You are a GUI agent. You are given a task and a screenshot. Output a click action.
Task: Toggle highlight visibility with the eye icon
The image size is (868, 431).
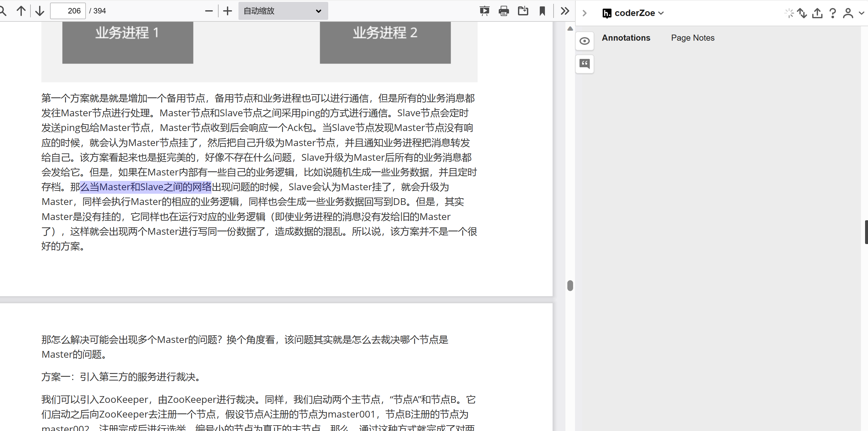click(x=585, y=41)
